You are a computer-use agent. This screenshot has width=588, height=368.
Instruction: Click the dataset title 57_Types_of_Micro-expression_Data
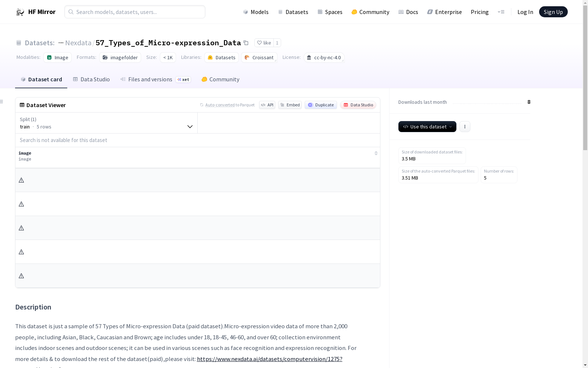click(168, 43)
